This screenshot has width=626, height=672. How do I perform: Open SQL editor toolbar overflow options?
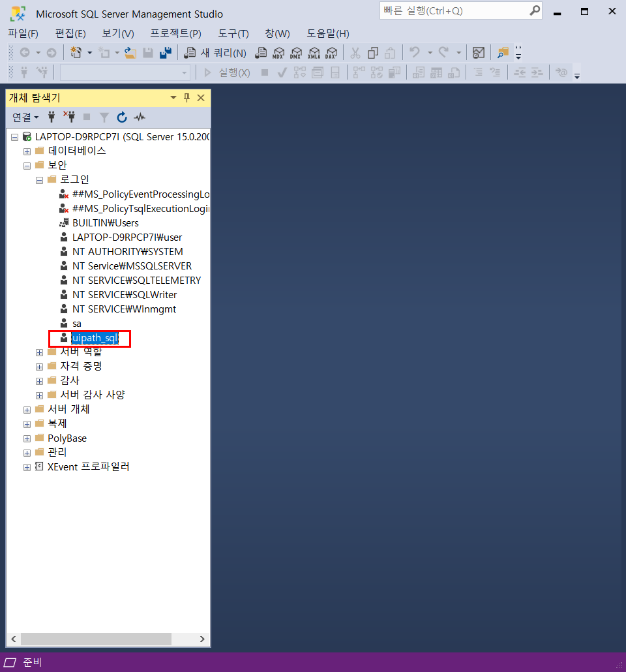577,76
